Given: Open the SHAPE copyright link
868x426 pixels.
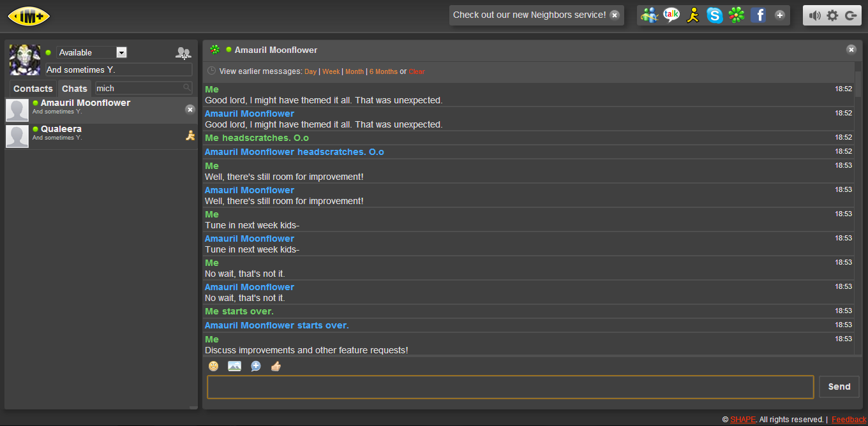Looking at the screenshot, I should (x=743, y=419).
